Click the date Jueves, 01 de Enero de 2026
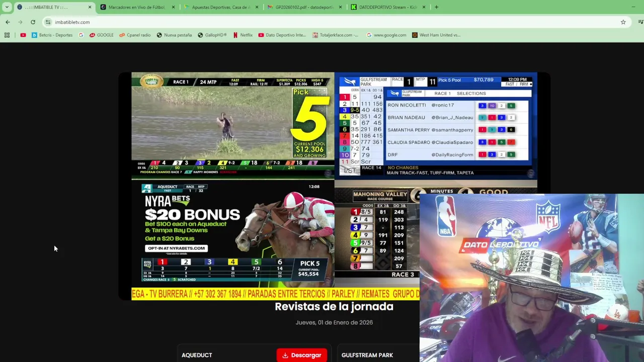This screenshot has height=362, width=644. click(334, 322)
